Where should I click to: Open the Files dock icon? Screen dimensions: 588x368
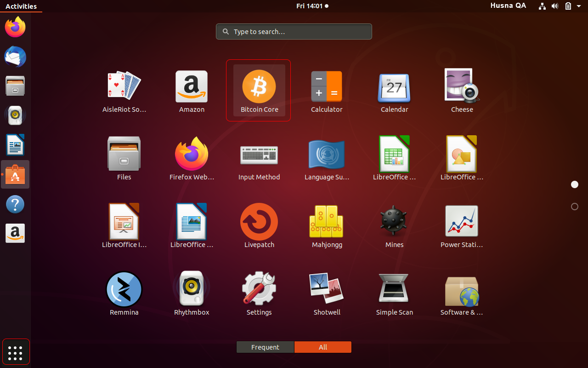(15, 86)
